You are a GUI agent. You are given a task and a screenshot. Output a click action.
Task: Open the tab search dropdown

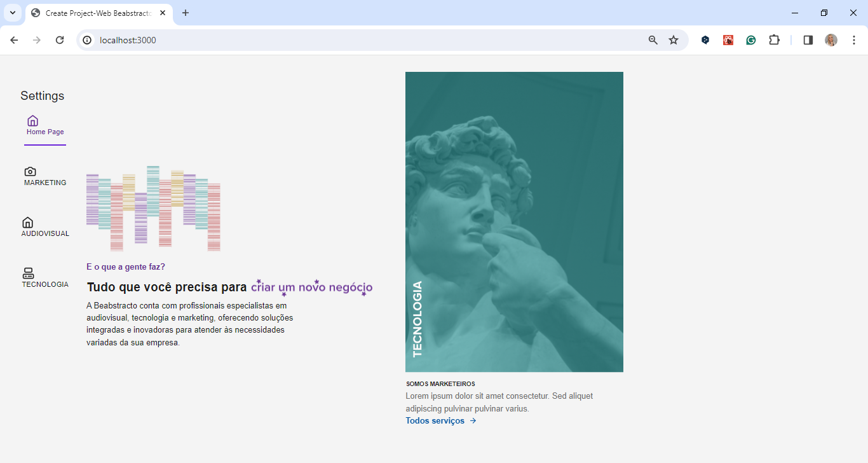tap(12, 13)
